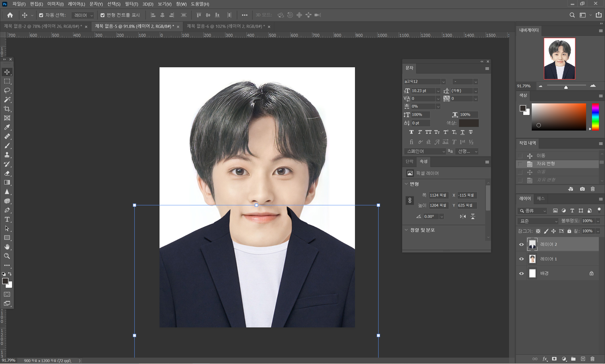Click the flip horizontal icon in properties
This screenshot has width=605, height=364.
[462, 216]
